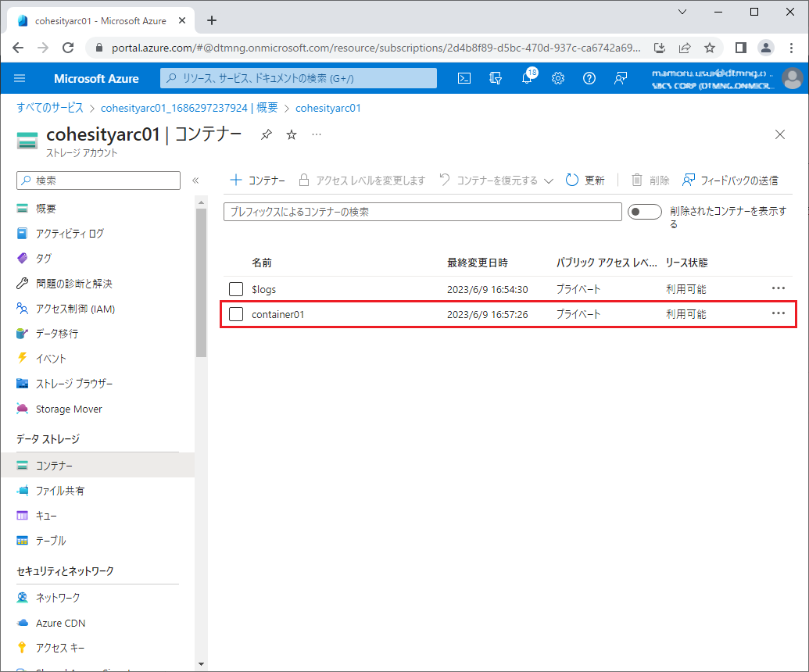The height and width of the screenshot is (672, 809).
Task: Collapse the left resource menu
Action: pyautogui.click(x=195, y=181)
